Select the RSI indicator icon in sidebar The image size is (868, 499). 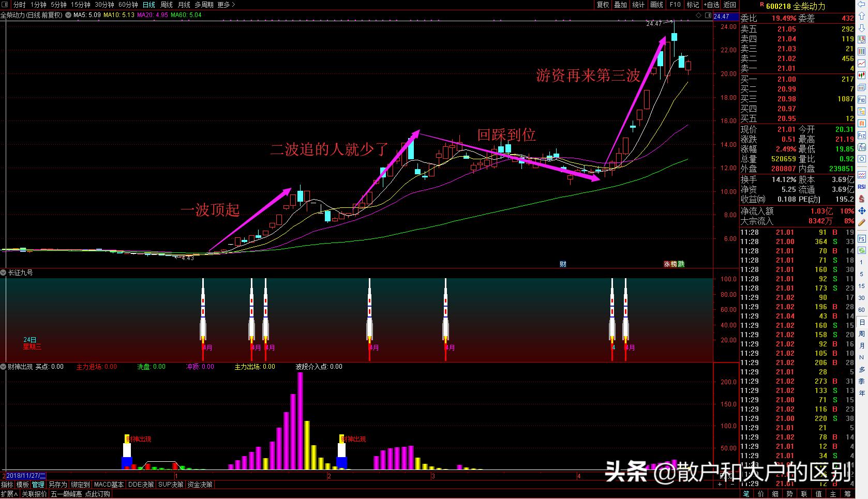862,187
